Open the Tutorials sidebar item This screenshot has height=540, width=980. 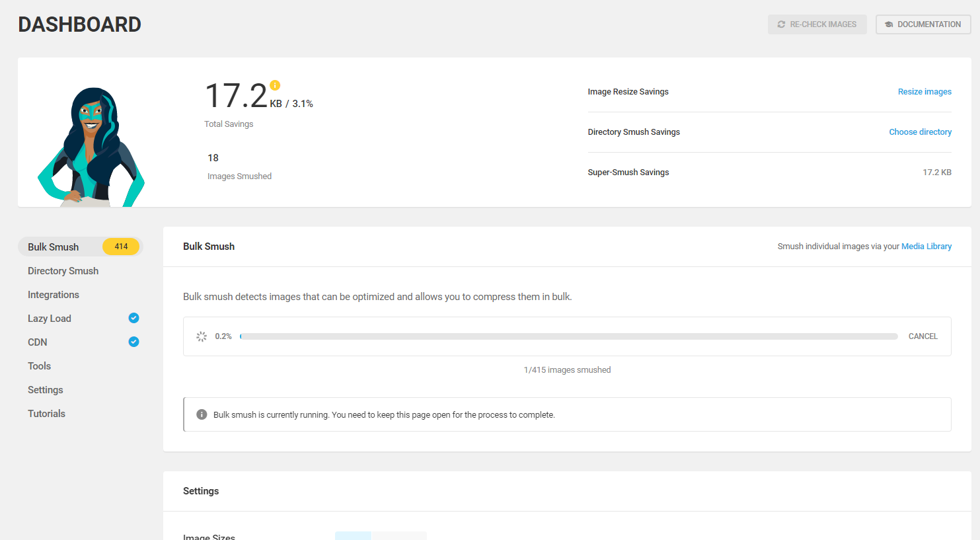pos(46,414)
